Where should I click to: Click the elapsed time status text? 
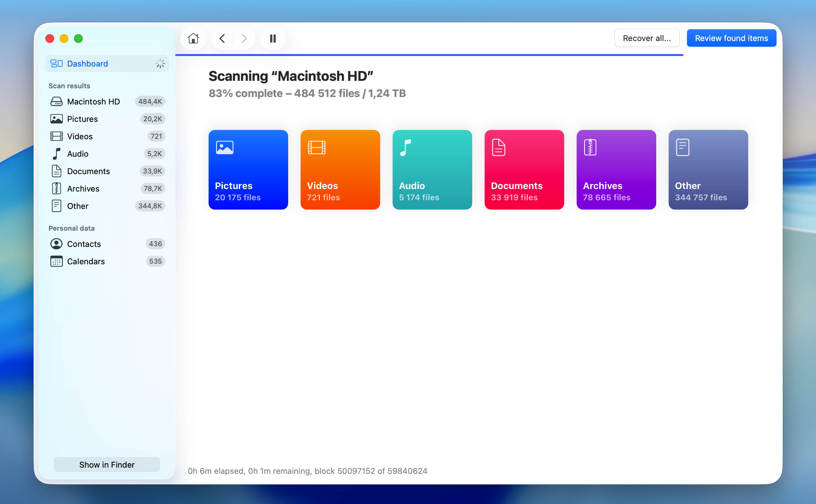(x=307, y=471)
